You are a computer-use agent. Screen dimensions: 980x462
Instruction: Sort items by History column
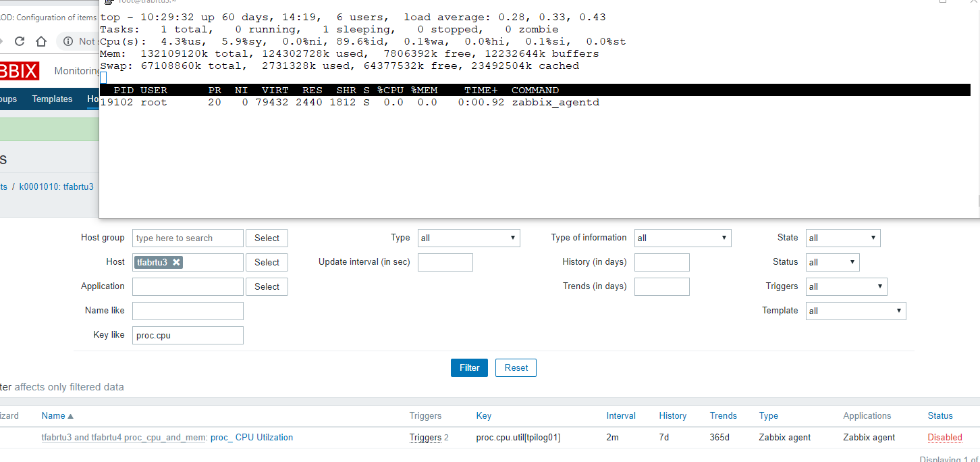[x=673, y=416]
